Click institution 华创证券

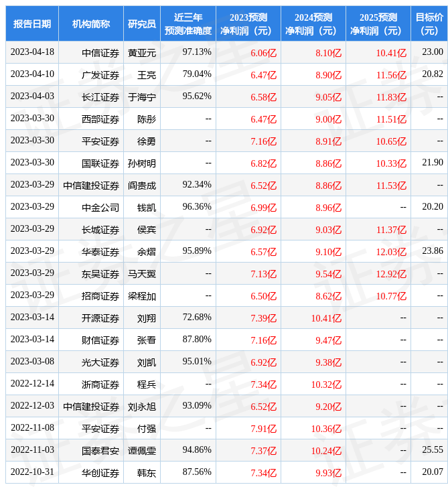(x=100, y=474)
